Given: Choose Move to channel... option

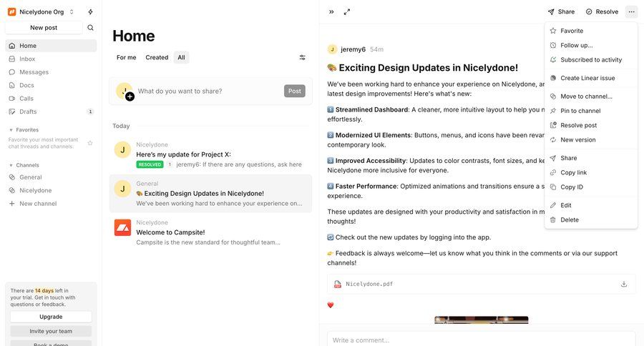Looking at the screenshot, I should [x=591, y=97].
